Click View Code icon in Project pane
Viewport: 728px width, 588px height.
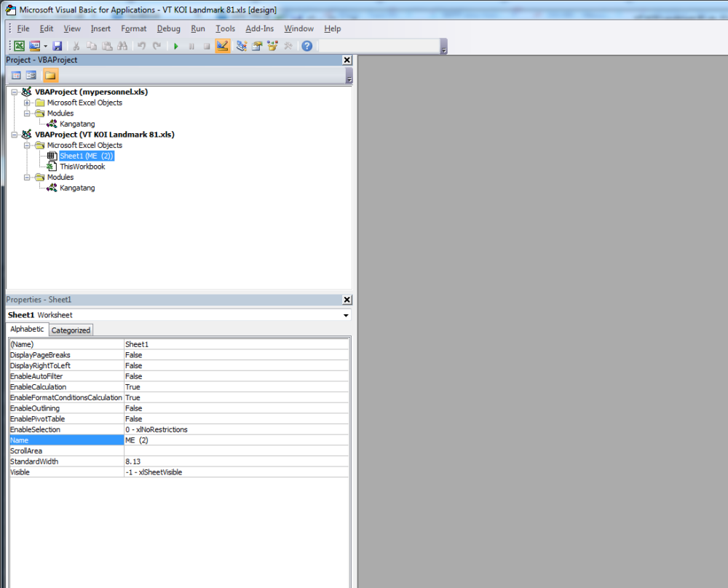pyautogui.click(x=16, y=75)
